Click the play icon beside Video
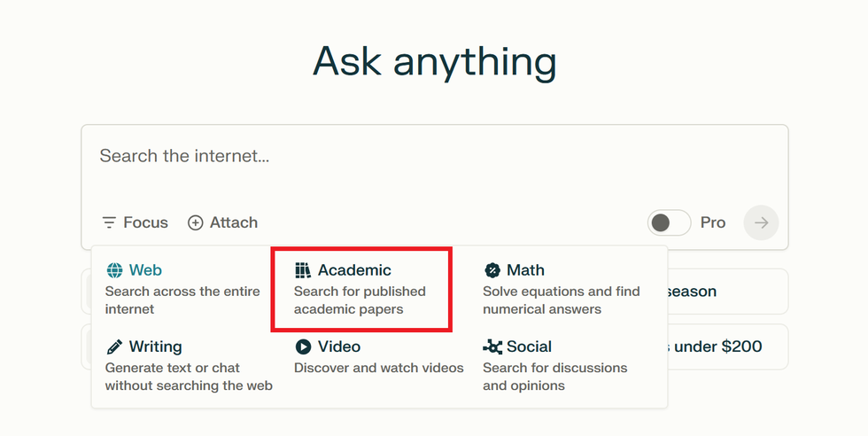 coord(304,346)
